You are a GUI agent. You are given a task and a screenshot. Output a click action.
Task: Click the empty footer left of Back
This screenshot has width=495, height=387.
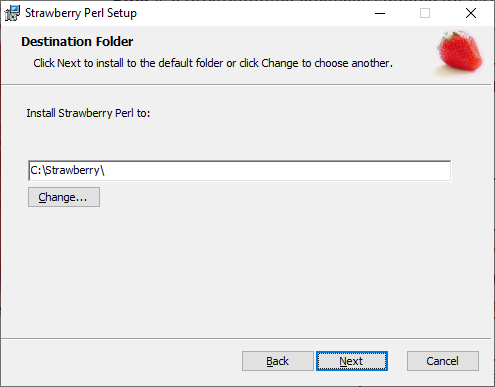pos(120,361)
